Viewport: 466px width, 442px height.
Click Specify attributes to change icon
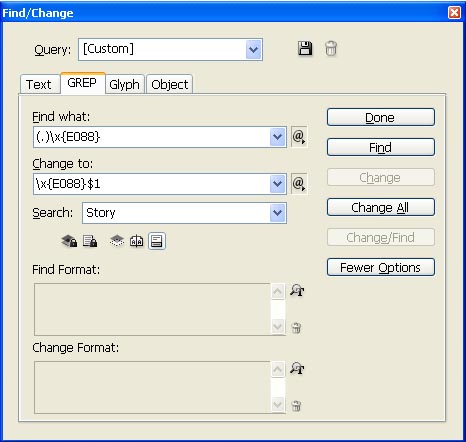click(297, 368)
